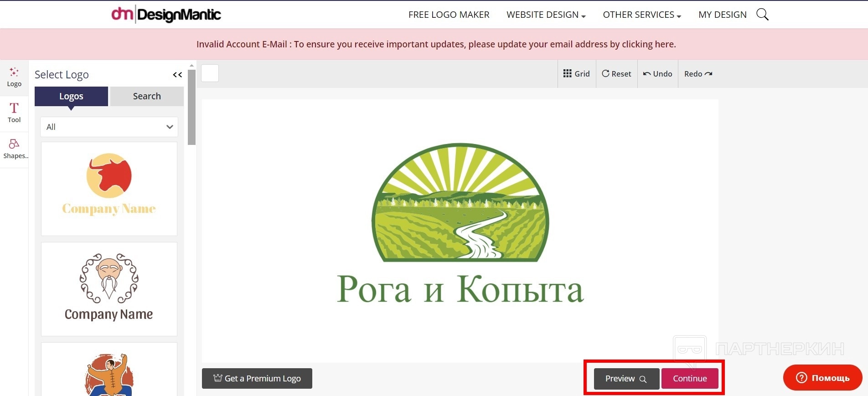
Task: Click Get a Premium Logo button
Action: (257, 378)
